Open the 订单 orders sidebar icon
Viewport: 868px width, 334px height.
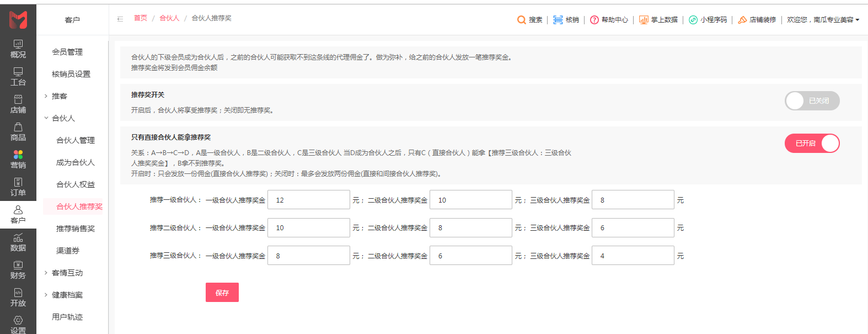coord(18,187)
